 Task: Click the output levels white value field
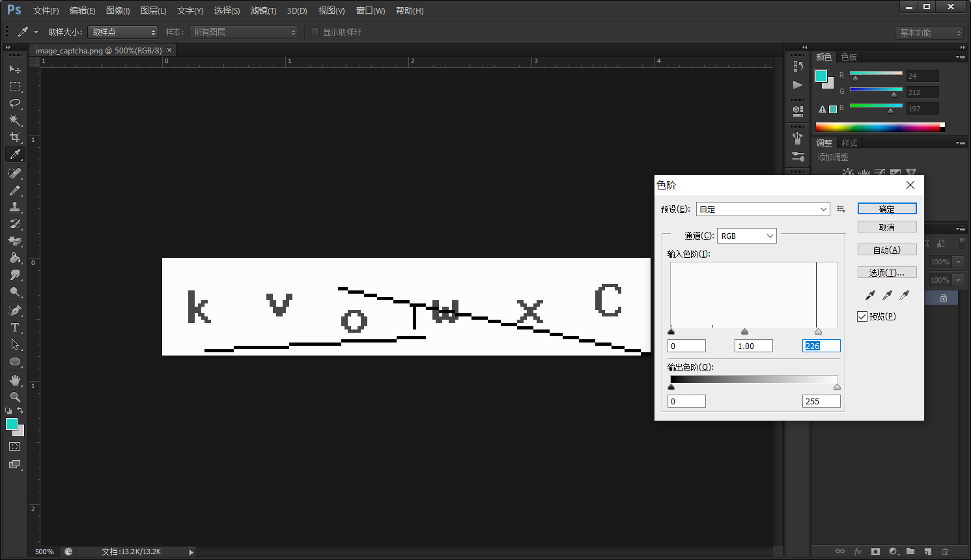821,401
